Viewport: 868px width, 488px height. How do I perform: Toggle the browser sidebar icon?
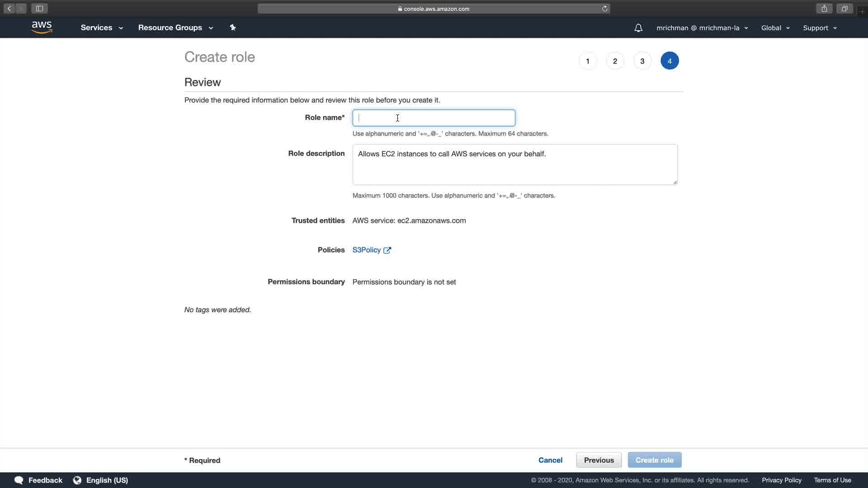39,9
